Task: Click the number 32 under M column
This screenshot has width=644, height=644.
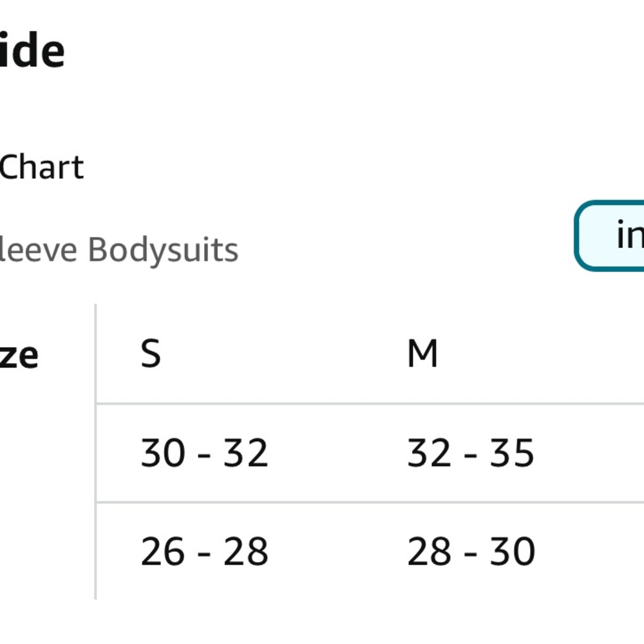Action: [429, 453]
